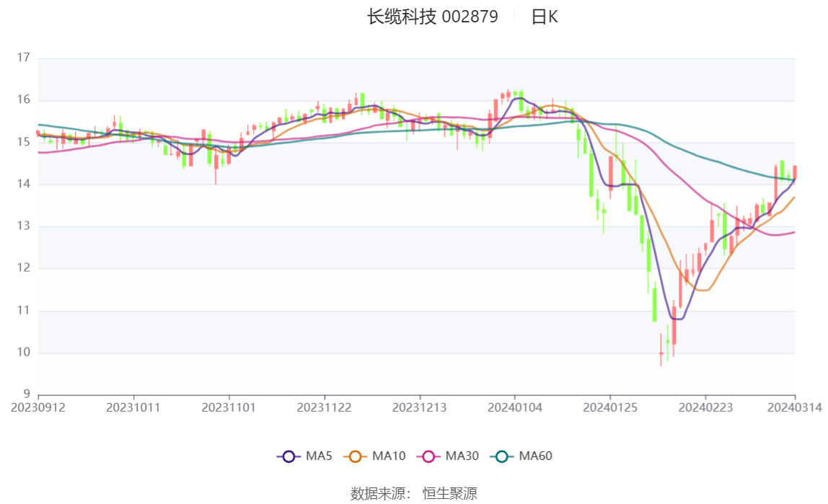Click the 20240223 date axis label

click(705, 408)
